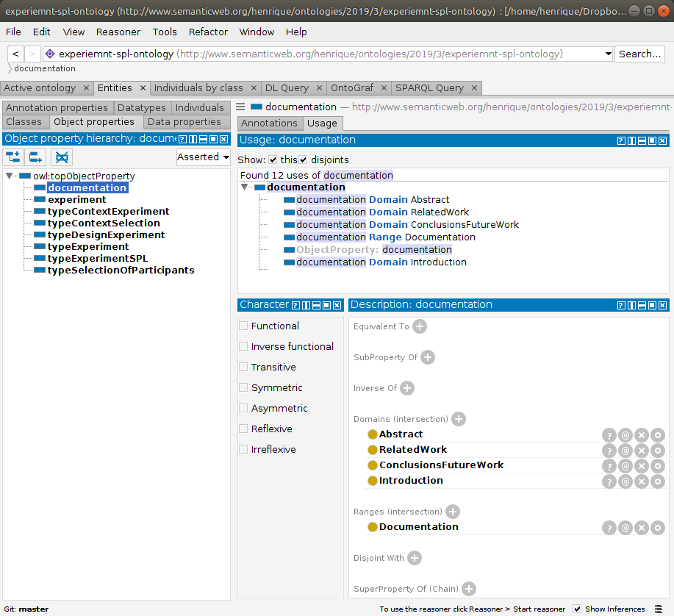This screenshot has width=674, height=616.
Task: Open the Asserted hierarchy dropdown
Action: click(x=204, y=157)
